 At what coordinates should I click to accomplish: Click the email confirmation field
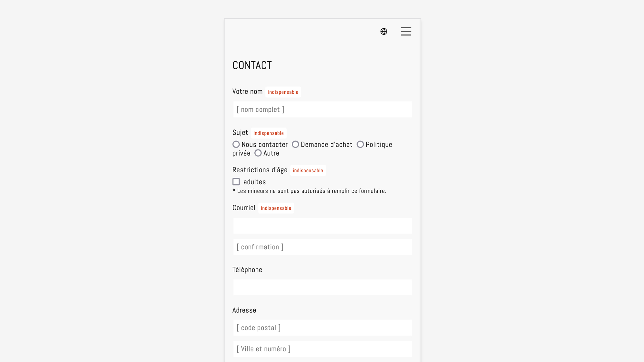322,247
